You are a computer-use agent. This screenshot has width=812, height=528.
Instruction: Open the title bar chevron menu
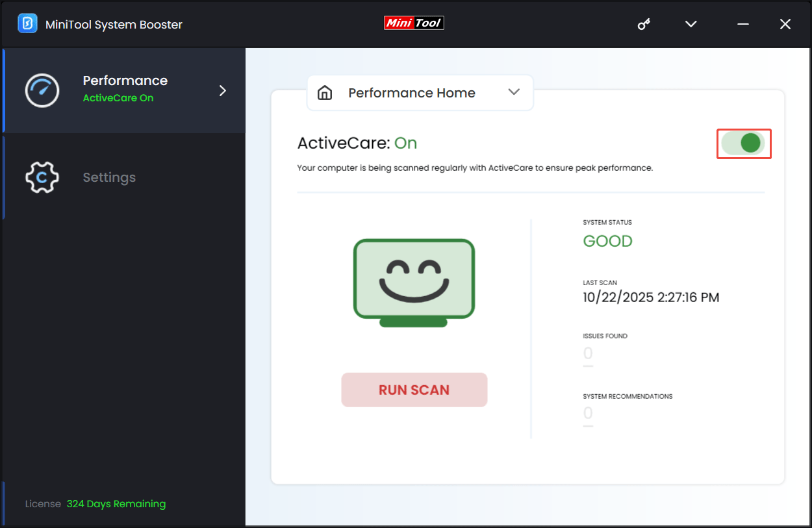click(x=691, y=24)
